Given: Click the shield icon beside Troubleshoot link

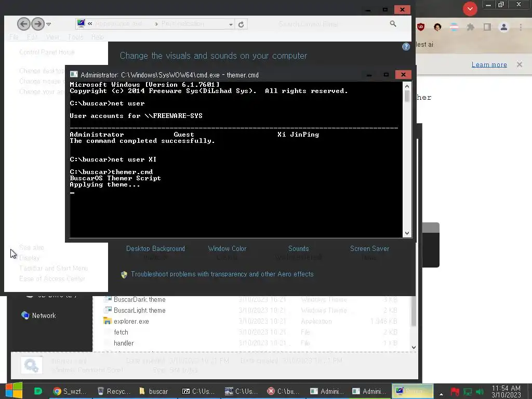Looking at the screenshot, I should [x=124, y=274].
